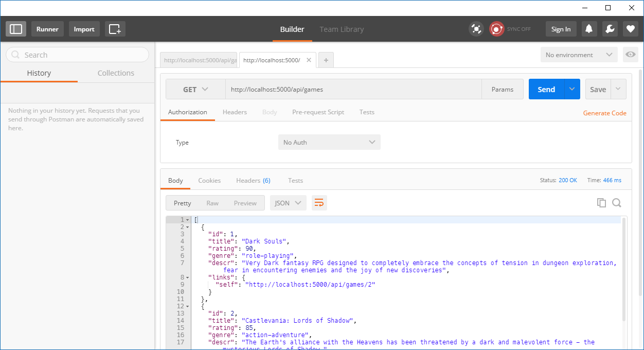Open settings wrench icon
This screenshot has width=644, height=350.
point(610,29)
